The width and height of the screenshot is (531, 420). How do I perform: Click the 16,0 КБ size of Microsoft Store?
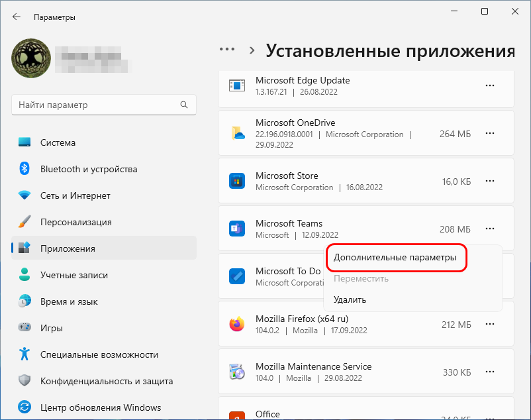pyautogui.click(x=456, y=182)
